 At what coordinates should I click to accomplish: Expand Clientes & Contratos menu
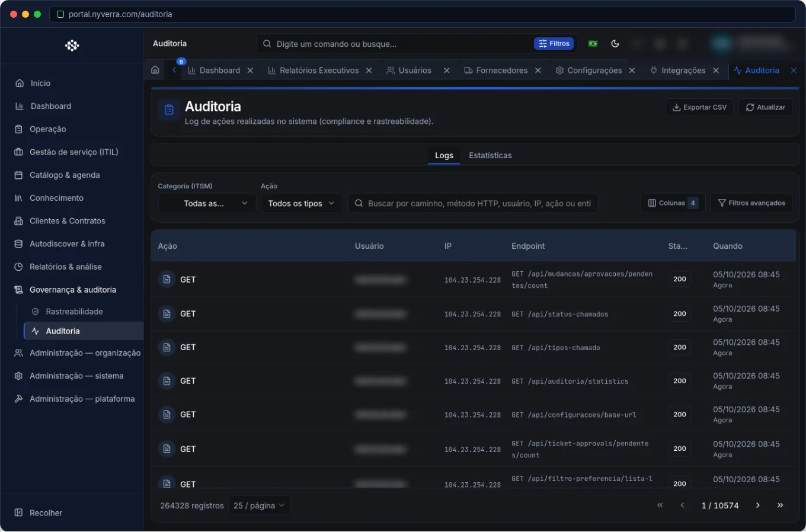72,221
